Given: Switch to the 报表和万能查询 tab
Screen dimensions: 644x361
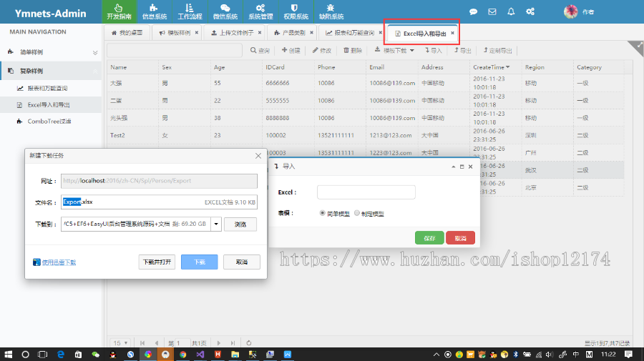Looking at the screenshot, I should point(351,33).
